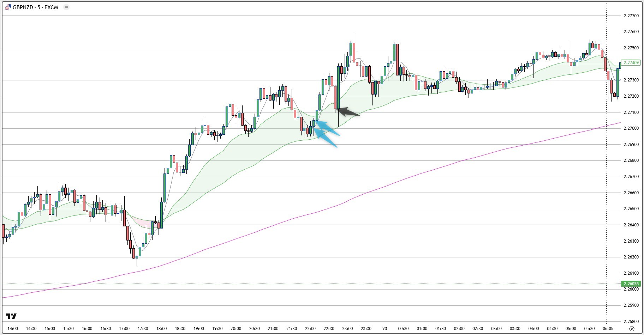Click the 16:30 time axis label
Screen dimensions: 644x335
(x=106, y=329)
